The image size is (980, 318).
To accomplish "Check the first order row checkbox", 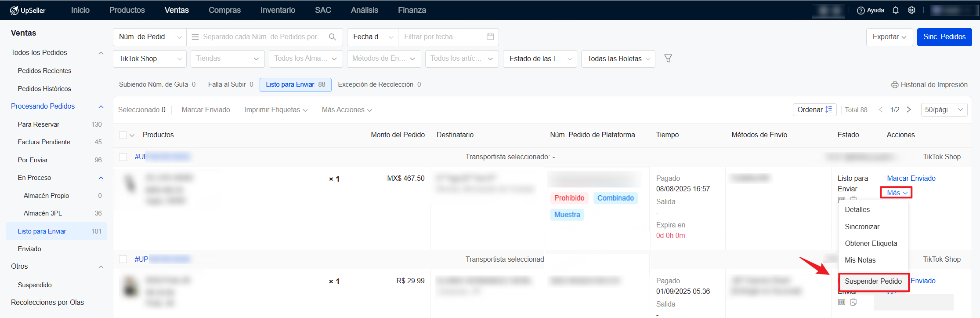I will click(123, 157).
